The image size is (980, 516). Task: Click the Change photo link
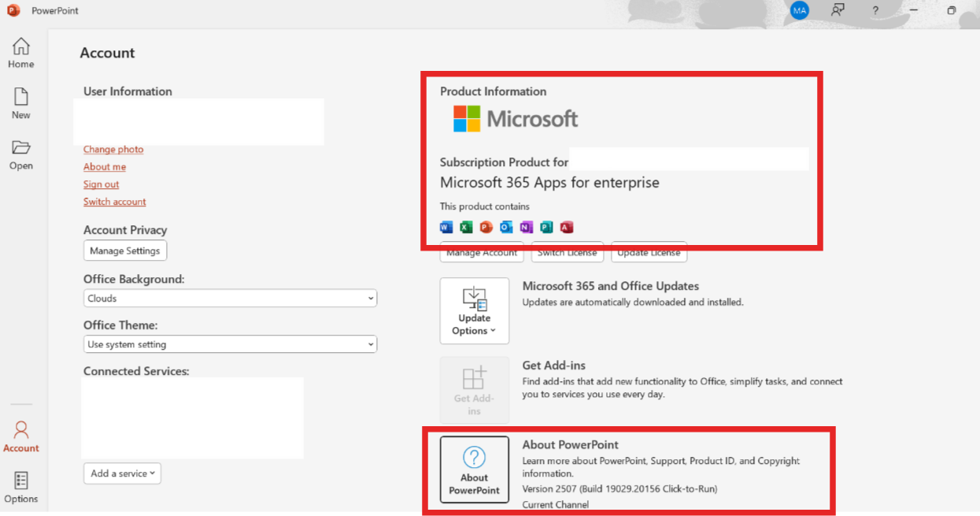(x=113, y=150)
